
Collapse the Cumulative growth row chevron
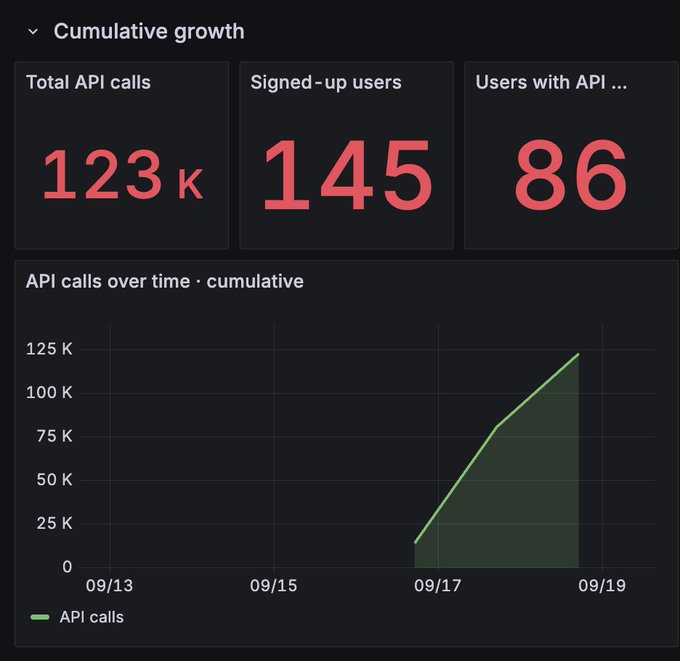pos(33,32)
